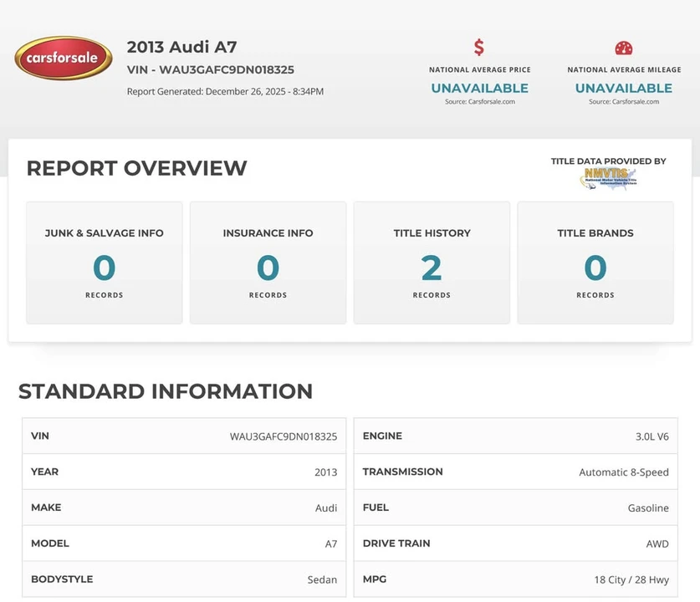Click the MAKE value Audi
Screen dimensions: 700x602
326,508
